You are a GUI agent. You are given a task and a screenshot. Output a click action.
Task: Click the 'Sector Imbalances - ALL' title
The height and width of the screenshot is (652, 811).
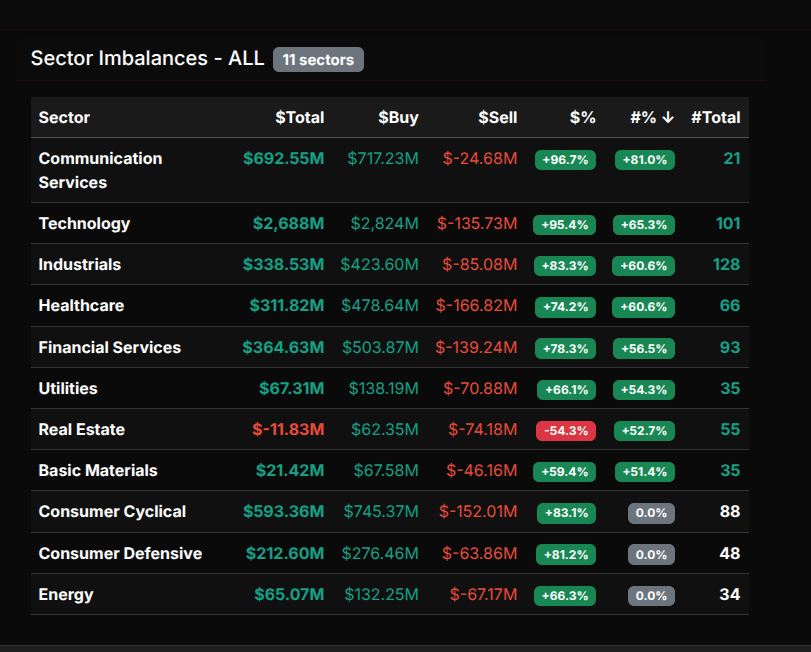point(147,58)
